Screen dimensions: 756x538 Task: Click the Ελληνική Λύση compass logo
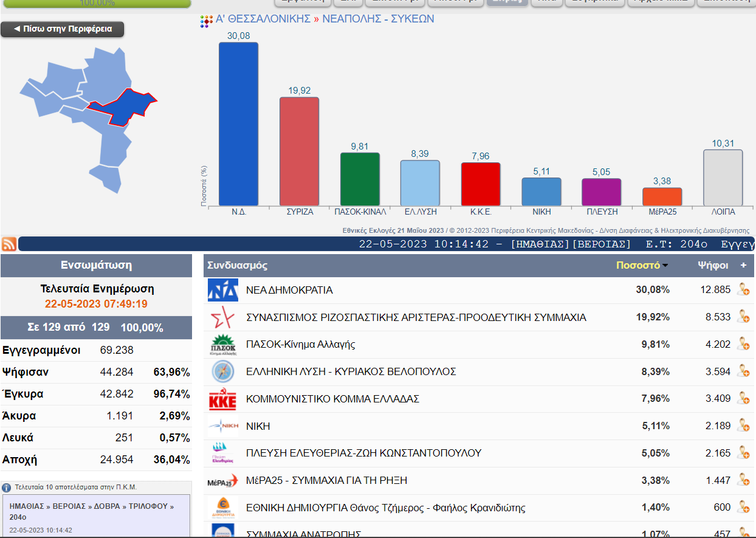[222, 371]
